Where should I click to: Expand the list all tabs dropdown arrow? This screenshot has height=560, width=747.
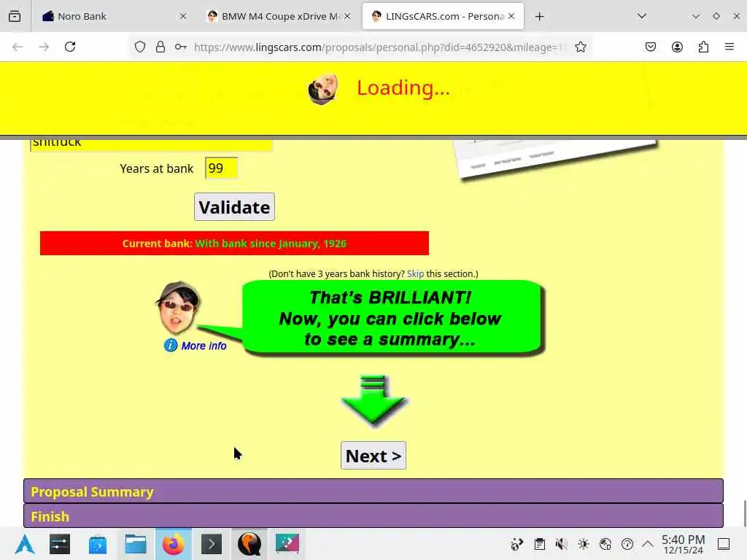click(x=642, y=16)
